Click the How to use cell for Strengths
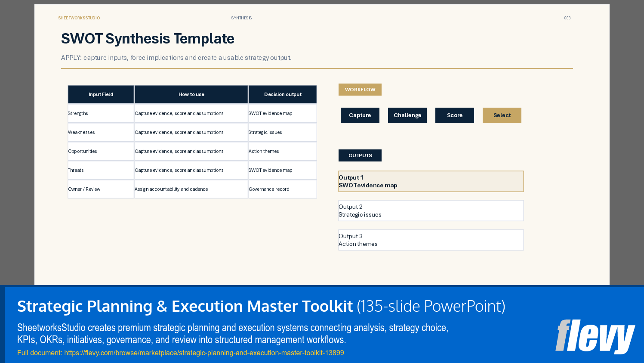 191,113
